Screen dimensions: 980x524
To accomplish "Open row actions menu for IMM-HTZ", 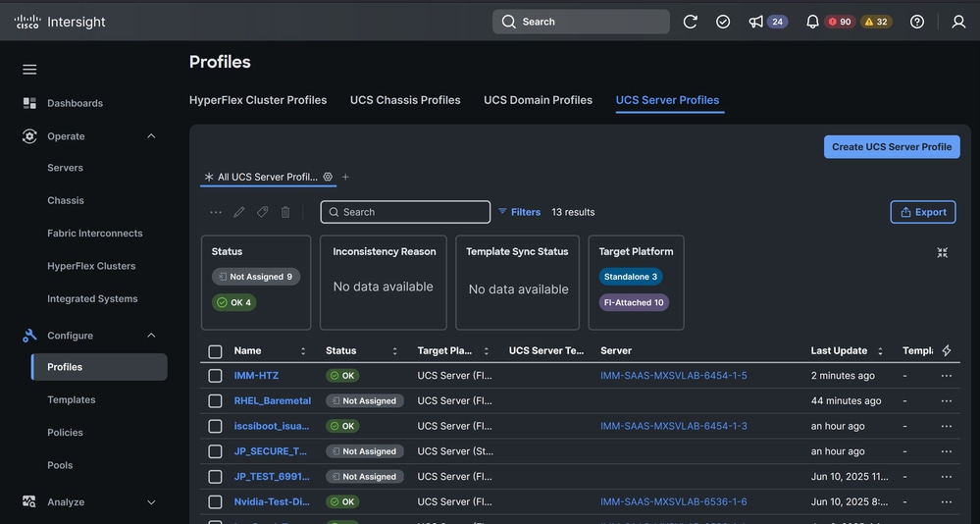I will coord(947,376).
